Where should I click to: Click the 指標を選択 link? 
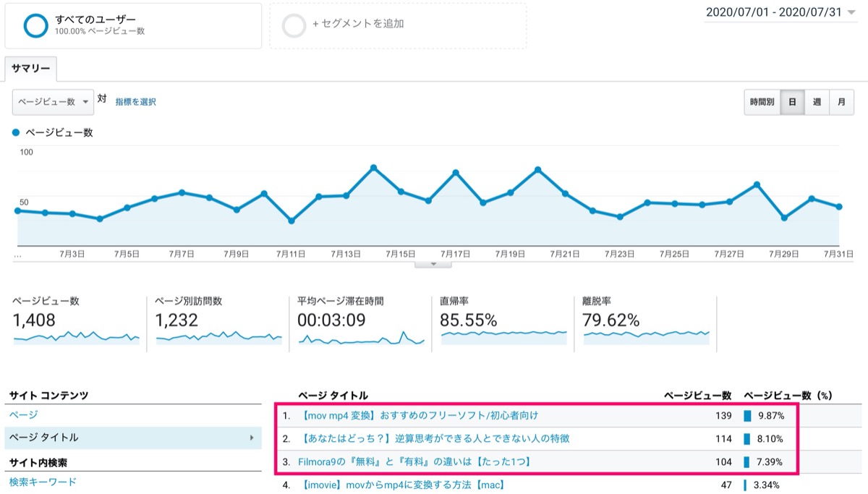[135, 102]
